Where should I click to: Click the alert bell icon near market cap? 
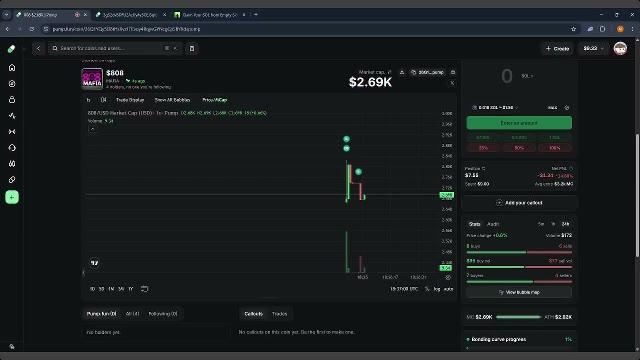[x=402, y=72]
